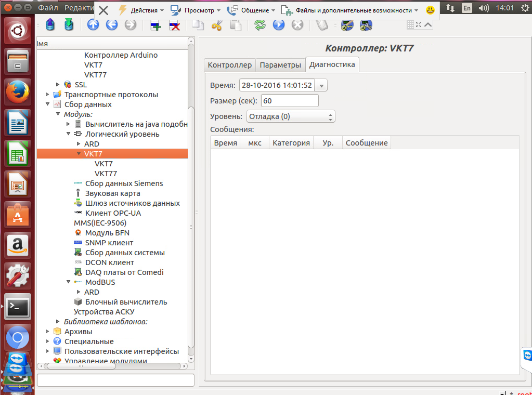
Task: Open the Время date-time dropdown
Action: click(x=321, y=86)
